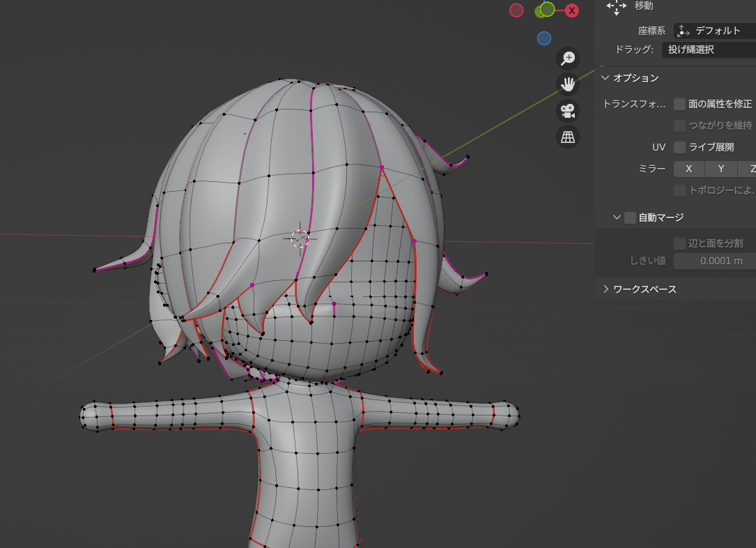756x548 pixels.
Task: Open the ドラッグ 投げ縄選択 dropdown
Action: (708, 50)
